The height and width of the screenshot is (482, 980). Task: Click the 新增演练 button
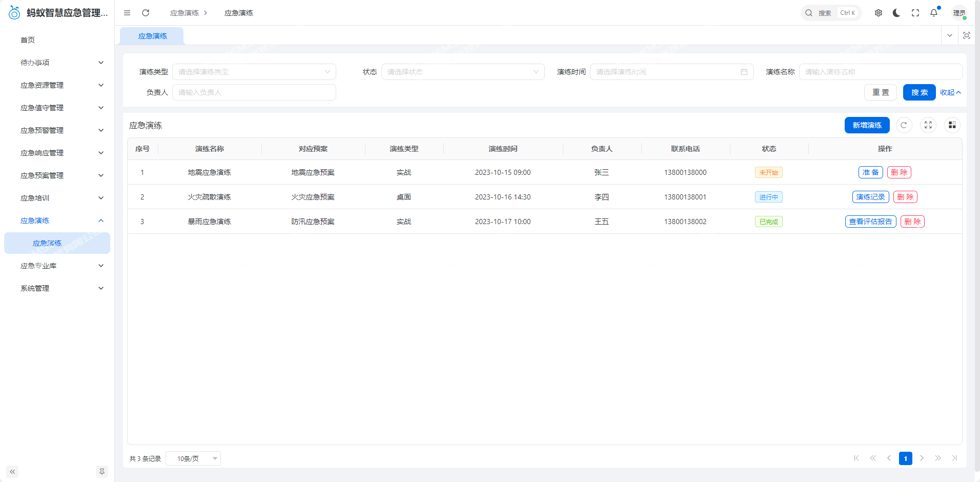(867, 125)
